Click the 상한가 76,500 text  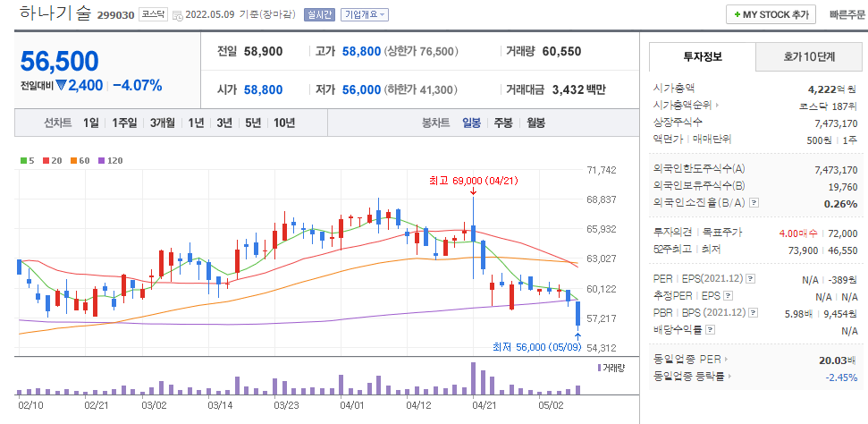click(421, 52)
